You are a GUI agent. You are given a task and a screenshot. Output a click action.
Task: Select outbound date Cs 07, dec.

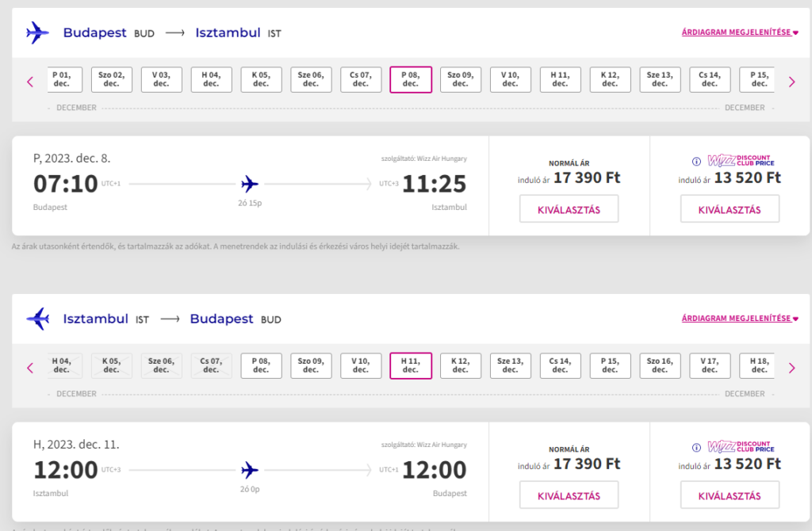(x=361, y=79)
